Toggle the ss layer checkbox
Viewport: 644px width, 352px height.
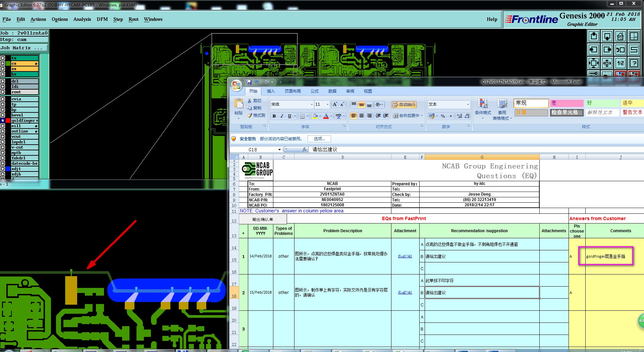coord(3,69)
